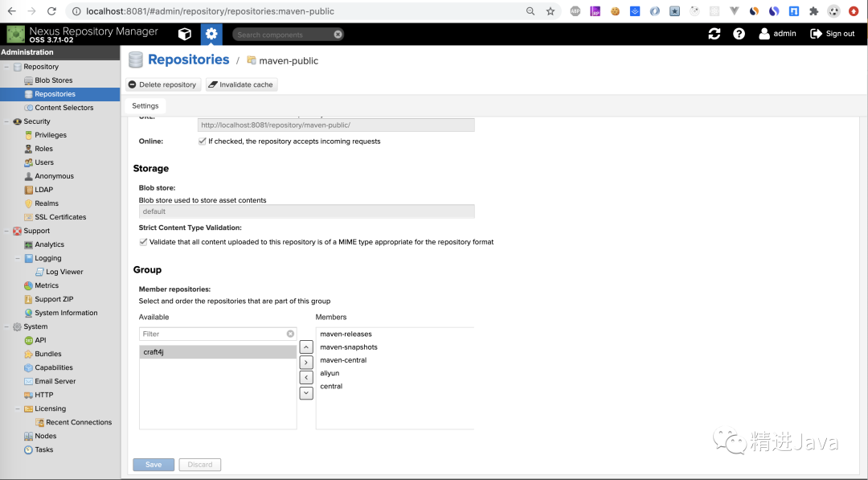Open the admin user account
Screen dimensions: 868x480
click(777, 34)
